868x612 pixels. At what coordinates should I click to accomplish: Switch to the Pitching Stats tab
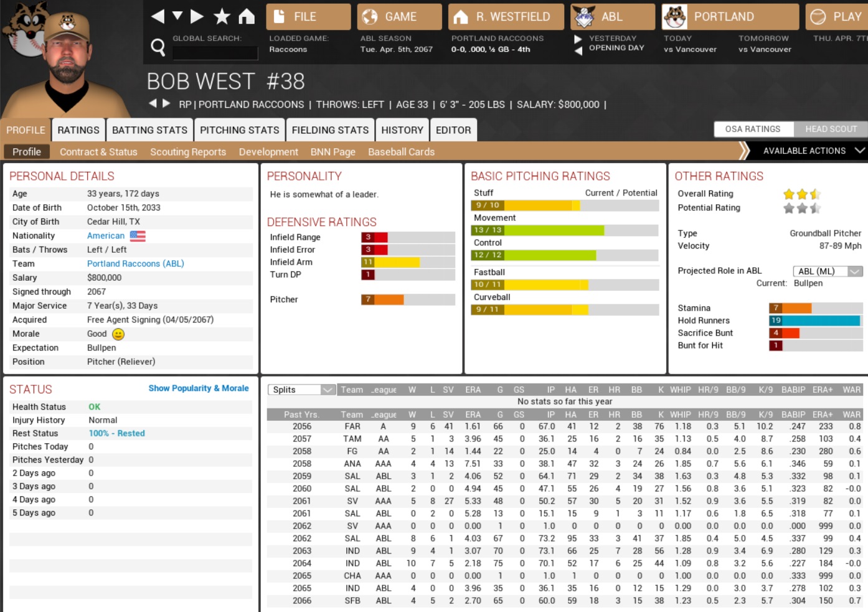click(x=239, y=130)
